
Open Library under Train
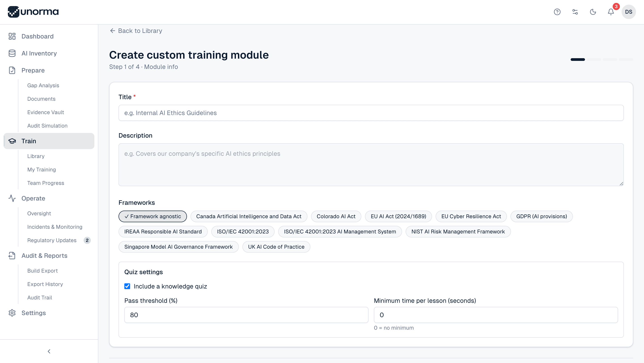(x=36, y=156)
